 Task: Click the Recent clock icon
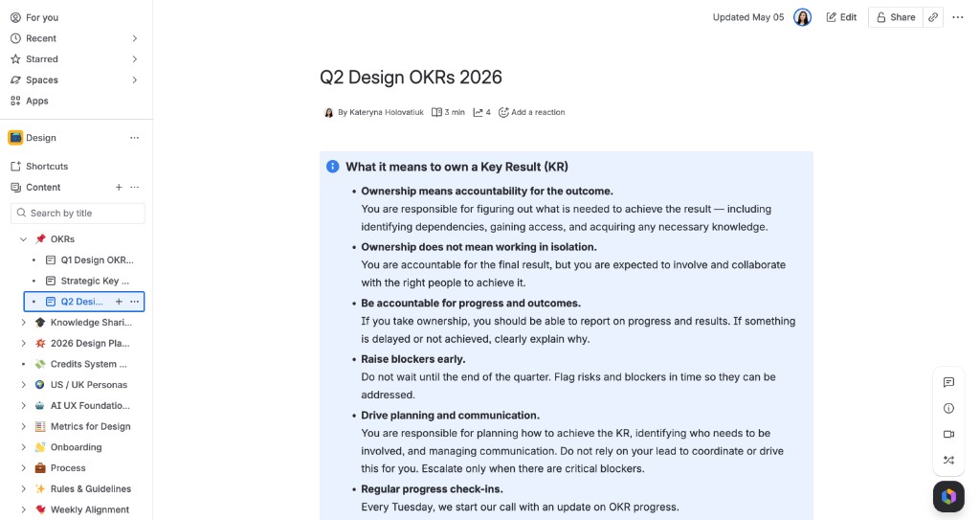tap(15, 38)
